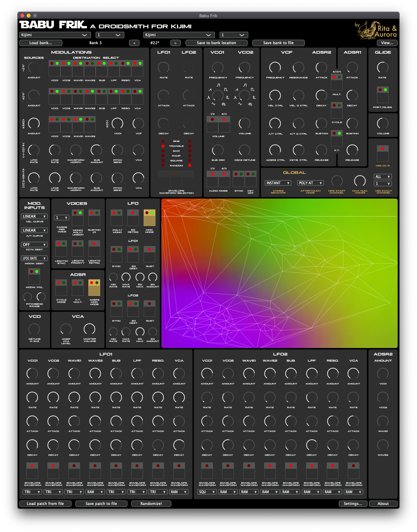Toggle the KEY OFF switch
Screen dimensions: 417x532
point(250,179)
